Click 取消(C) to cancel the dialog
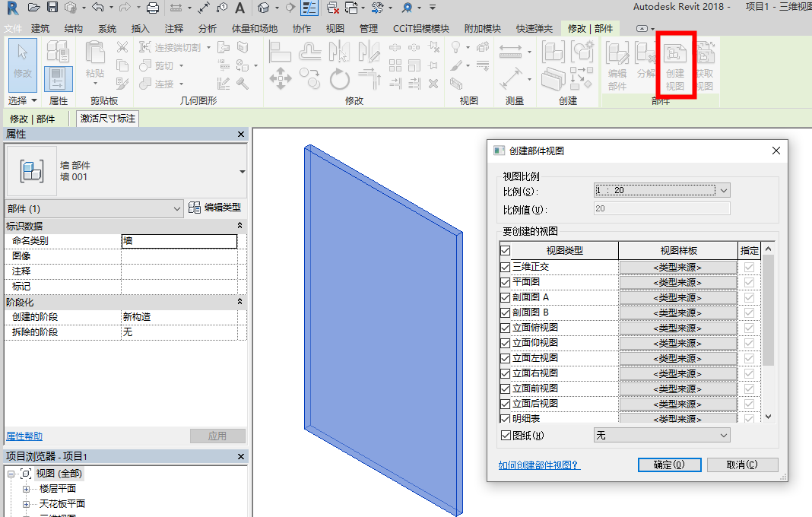 pos(742,465)
